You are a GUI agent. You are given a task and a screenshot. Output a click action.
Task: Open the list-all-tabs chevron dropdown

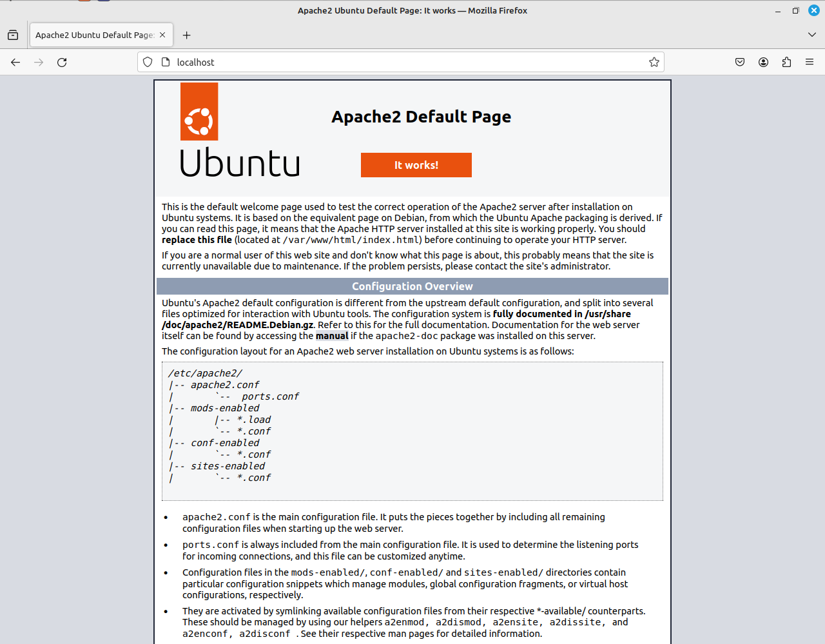pyautogui.click(x=811, y=35)
